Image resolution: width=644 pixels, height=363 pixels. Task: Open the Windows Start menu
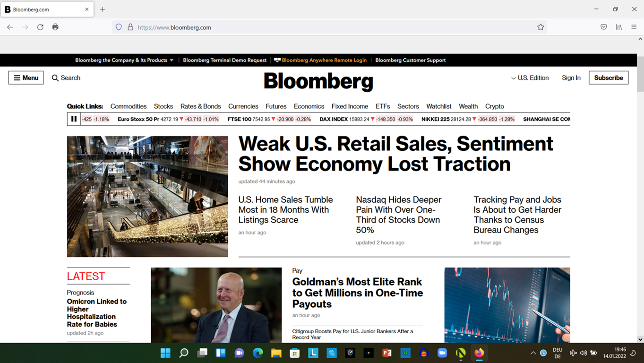[x=165, y=353]
